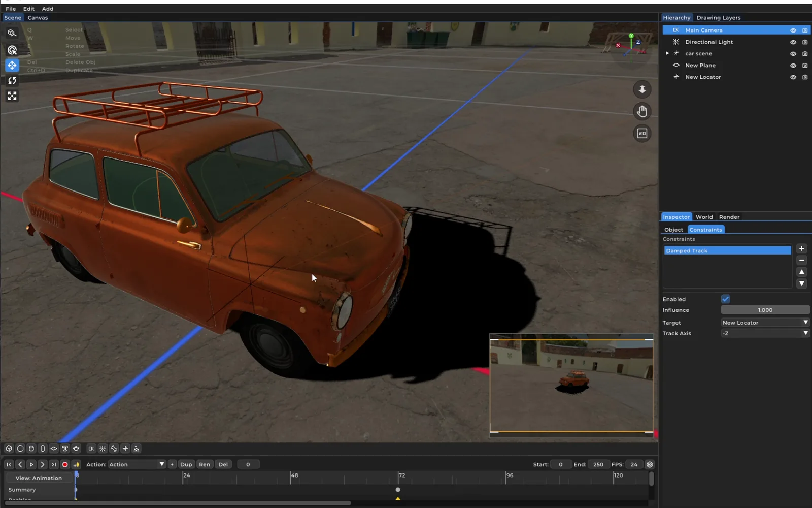Add a new constraint with plus button

(x=802, y=249)
